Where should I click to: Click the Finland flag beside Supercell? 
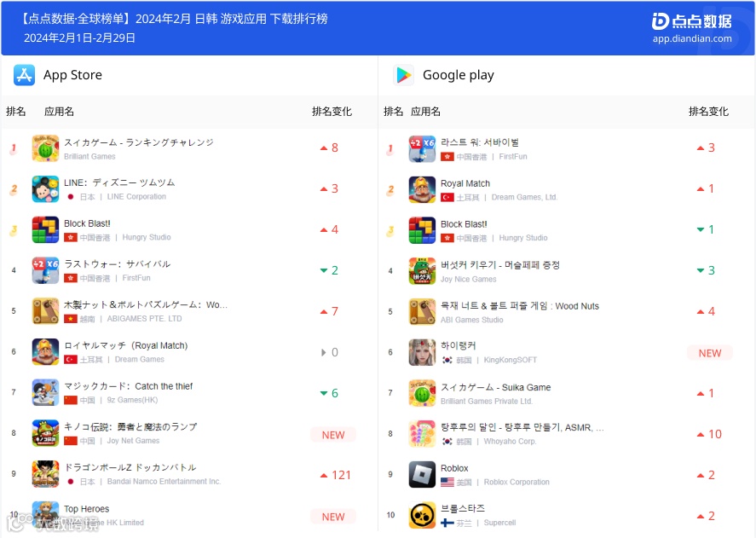(447, 523)
